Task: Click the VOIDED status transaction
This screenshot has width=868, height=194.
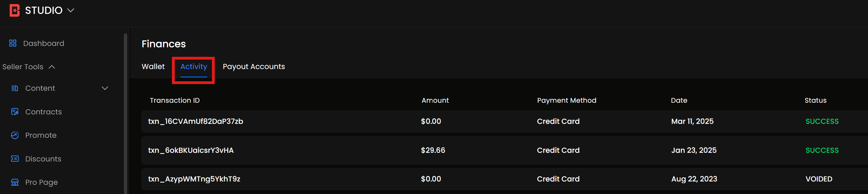Action: tap(819, 179)
